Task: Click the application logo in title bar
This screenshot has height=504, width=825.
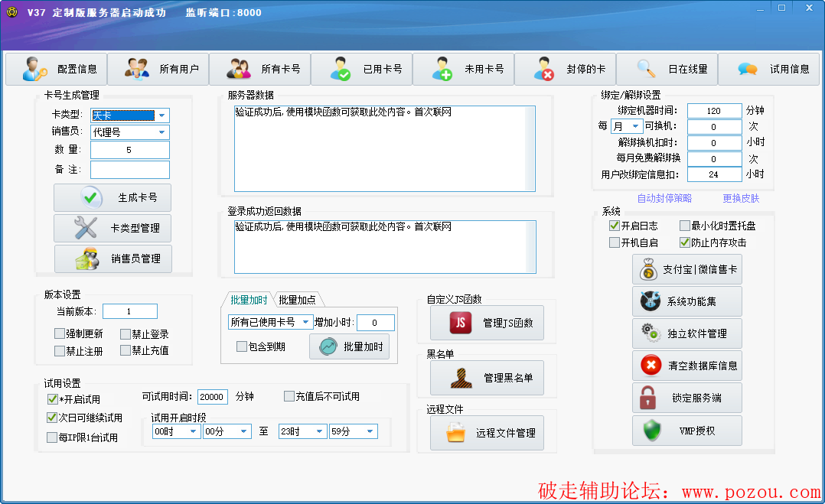Action: 12,12
